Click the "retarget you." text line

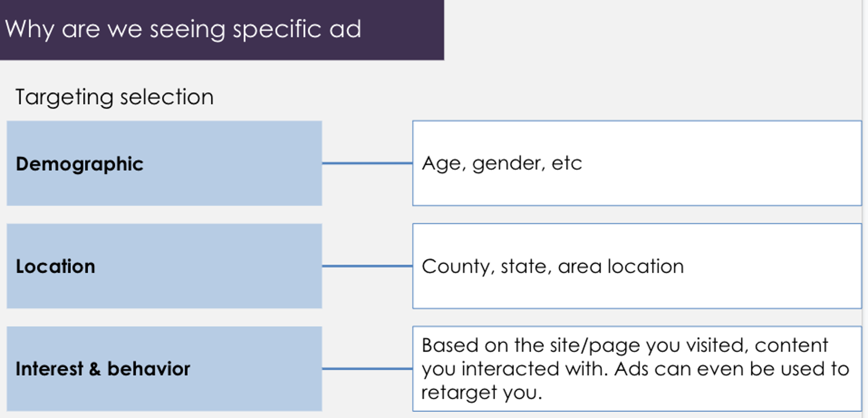(481, 393)
